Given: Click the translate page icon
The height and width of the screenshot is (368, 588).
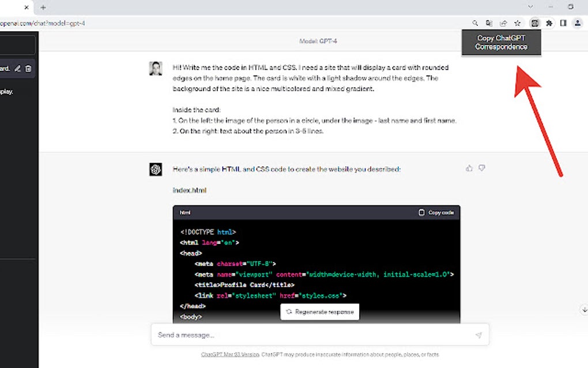Looking at the screenshot, I should point(489,23).
